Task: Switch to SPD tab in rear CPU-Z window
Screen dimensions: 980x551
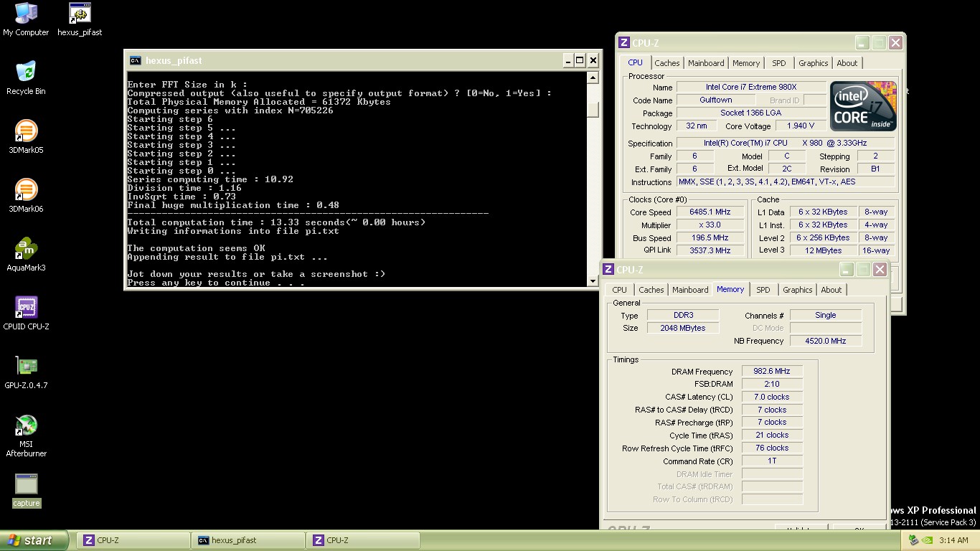Action: [779, 63]
